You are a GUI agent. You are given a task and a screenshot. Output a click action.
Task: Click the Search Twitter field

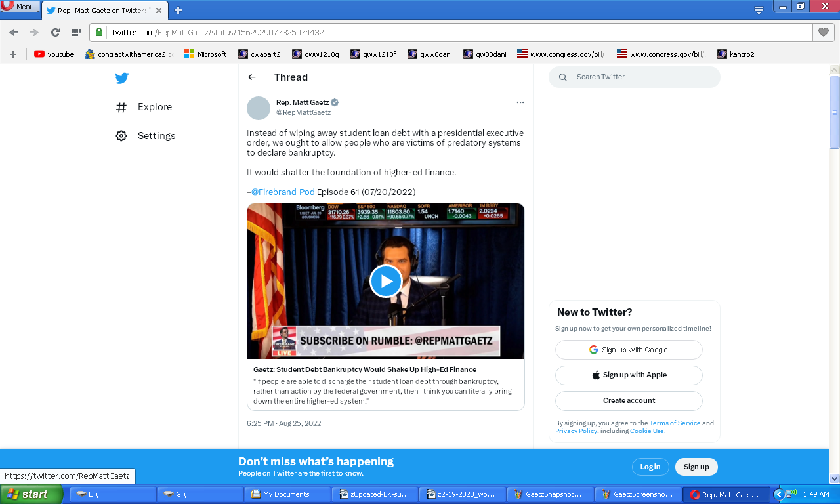click(x=634, y=77)
